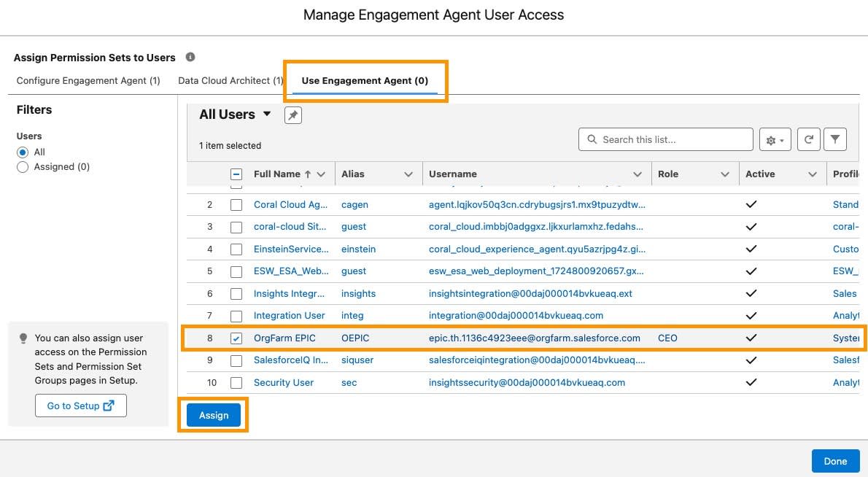Open the EinsteinService... user link
Screen dimensions: 868x477
[291, 249]
